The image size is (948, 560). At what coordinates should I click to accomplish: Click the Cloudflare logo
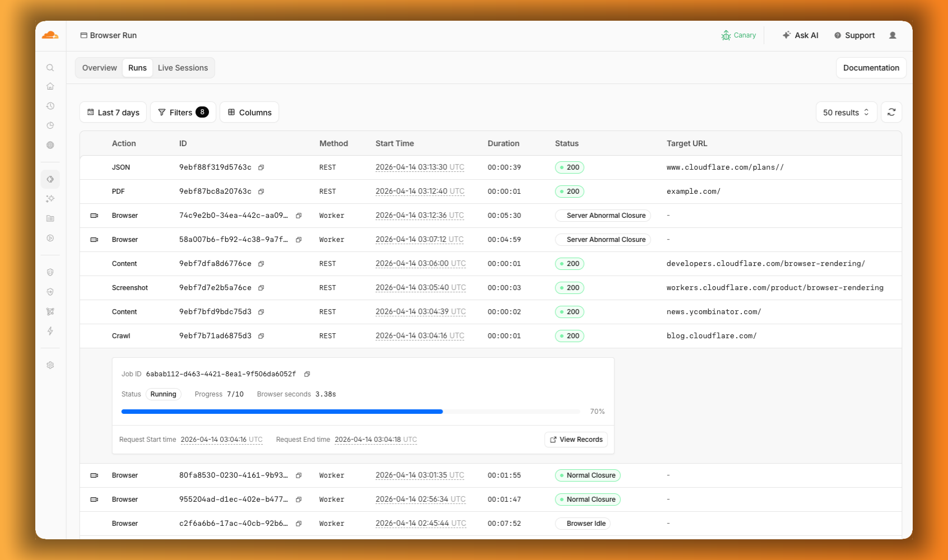coord(50,35)
